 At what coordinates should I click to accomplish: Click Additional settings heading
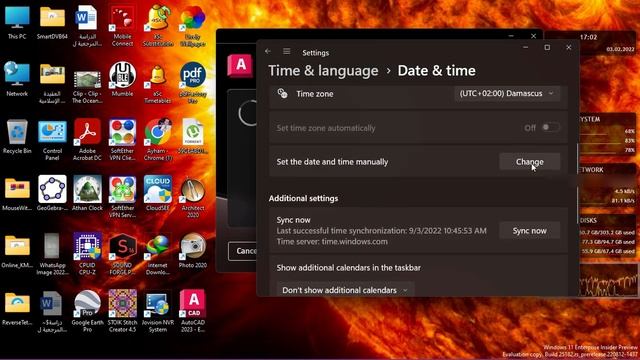point(303,198)
